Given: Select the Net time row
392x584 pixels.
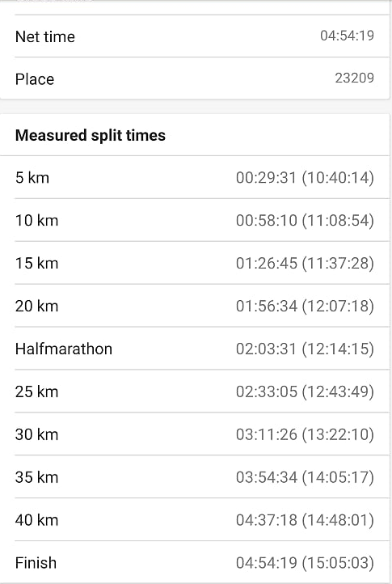Looking at the screenshot, I should (x=194, y=36).
